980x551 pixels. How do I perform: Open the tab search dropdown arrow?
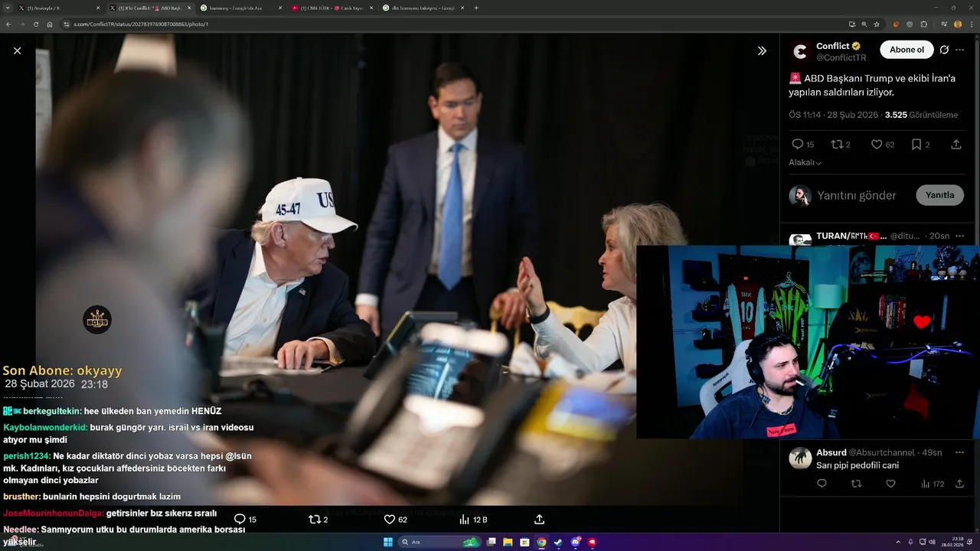point(6,8)
